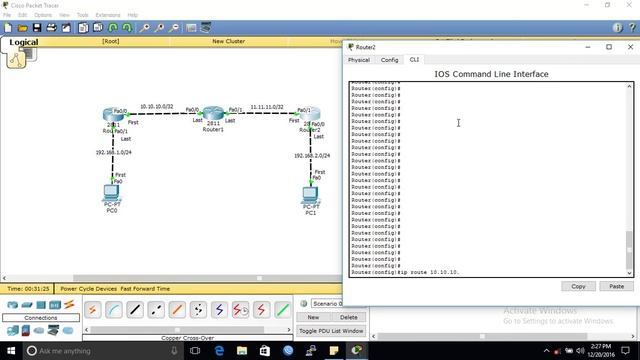Open the Config tab in Router2

click(389, 60)
